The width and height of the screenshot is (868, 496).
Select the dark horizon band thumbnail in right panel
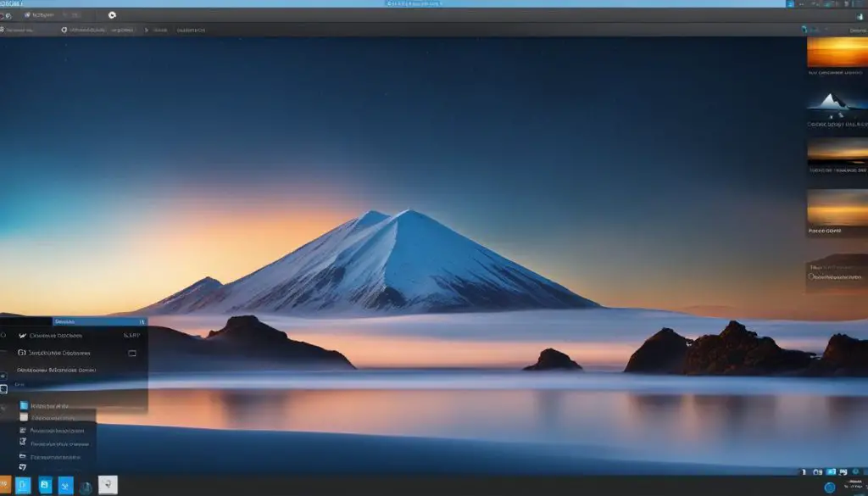[x=837, y=152]
